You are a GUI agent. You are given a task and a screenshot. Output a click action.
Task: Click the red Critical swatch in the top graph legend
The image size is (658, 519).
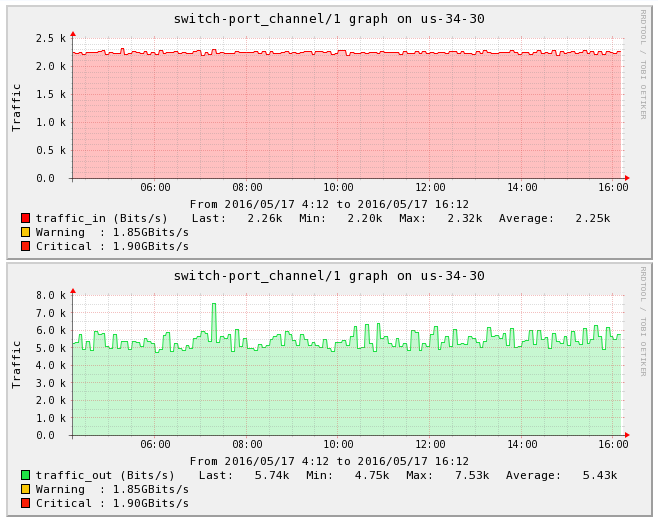point(26,246)
